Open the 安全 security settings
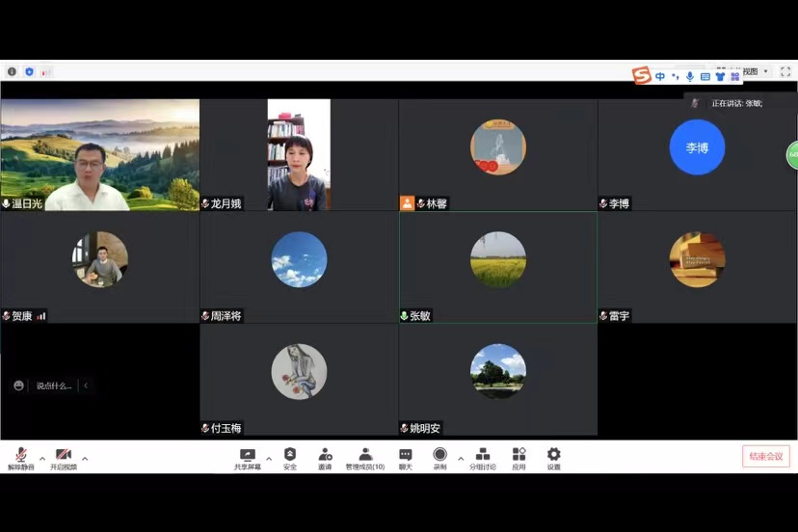Image resolution: width=798 pixels, height=532 pixels. click(x=290, y=457)
